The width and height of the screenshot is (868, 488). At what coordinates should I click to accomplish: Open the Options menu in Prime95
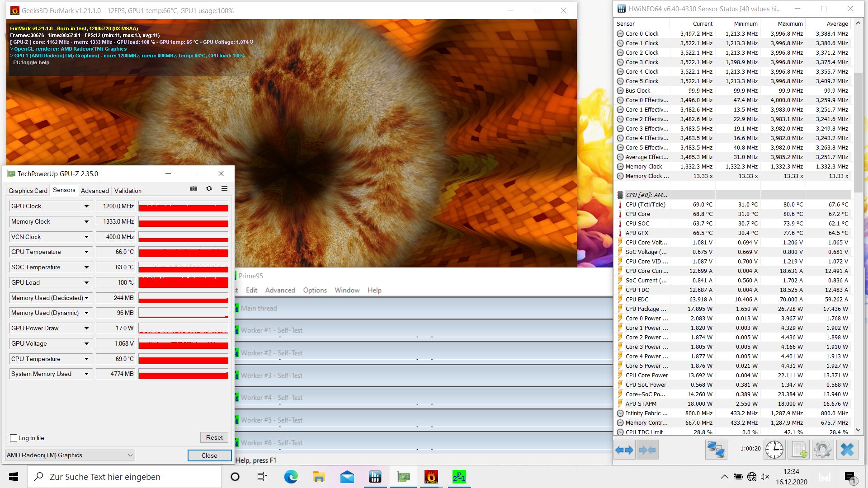tap(315, 290)
